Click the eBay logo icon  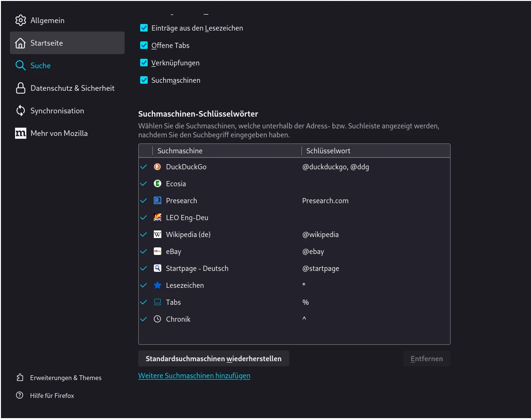158,252
